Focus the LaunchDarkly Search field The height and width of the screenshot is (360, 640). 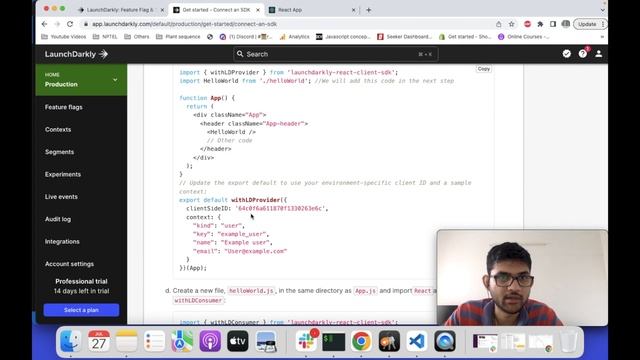(x=336, y=54)
